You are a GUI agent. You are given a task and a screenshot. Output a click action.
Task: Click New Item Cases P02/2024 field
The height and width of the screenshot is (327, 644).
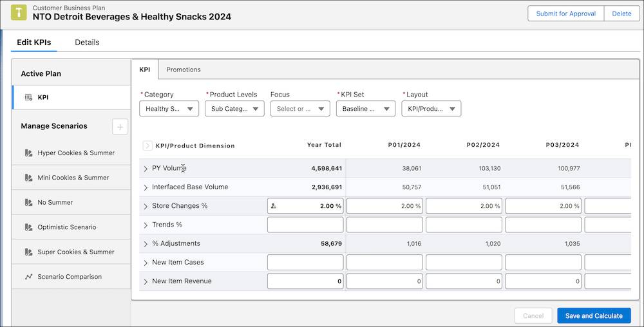(464, 262)
